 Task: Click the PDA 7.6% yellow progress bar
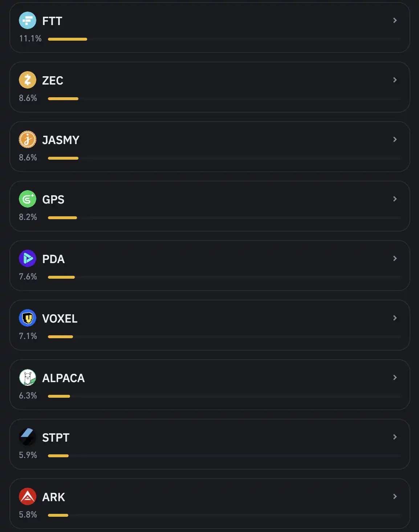click(x=61, y=277)
